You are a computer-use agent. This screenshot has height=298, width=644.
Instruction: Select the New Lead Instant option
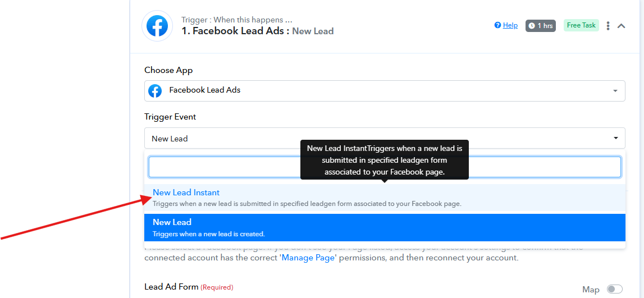pyautogui.click(x=385, y=198)
